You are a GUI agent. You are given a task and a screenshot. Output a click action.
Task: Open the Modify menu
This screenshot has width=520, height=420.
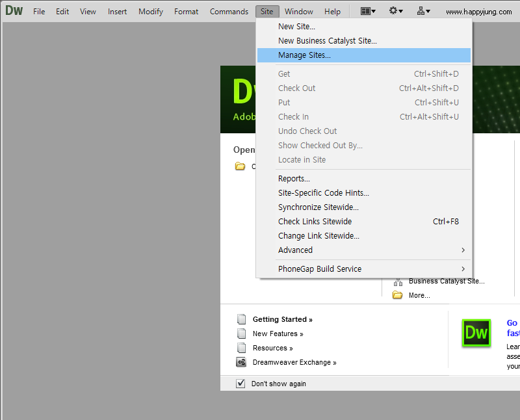(x=151, y=12)
